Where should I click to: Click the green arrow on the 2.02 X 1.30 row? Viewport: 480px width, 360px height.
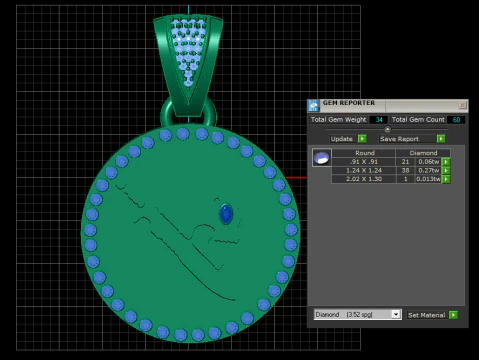tap(446, 179)
